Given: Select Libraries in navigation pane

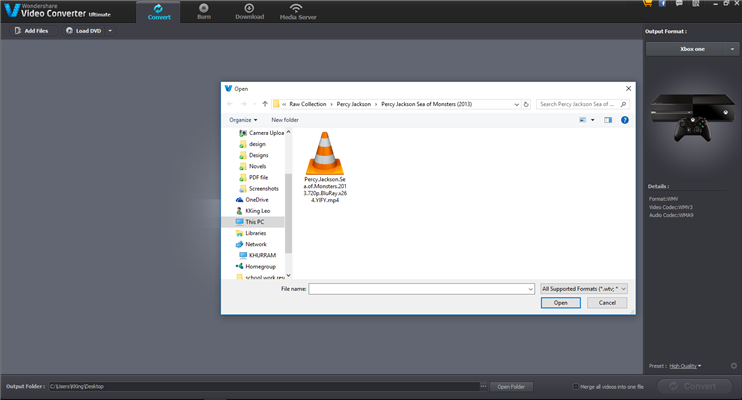Looking at the screenshot, I should [x=251, y=233].
